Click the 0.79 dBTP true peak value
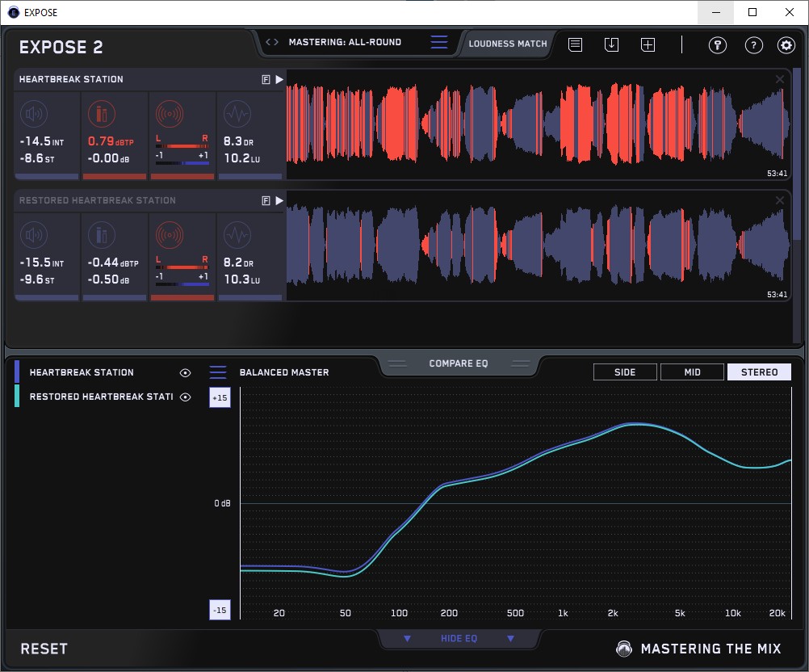The image size is (809, 672). pyautogui.click(x=111, y=141)
